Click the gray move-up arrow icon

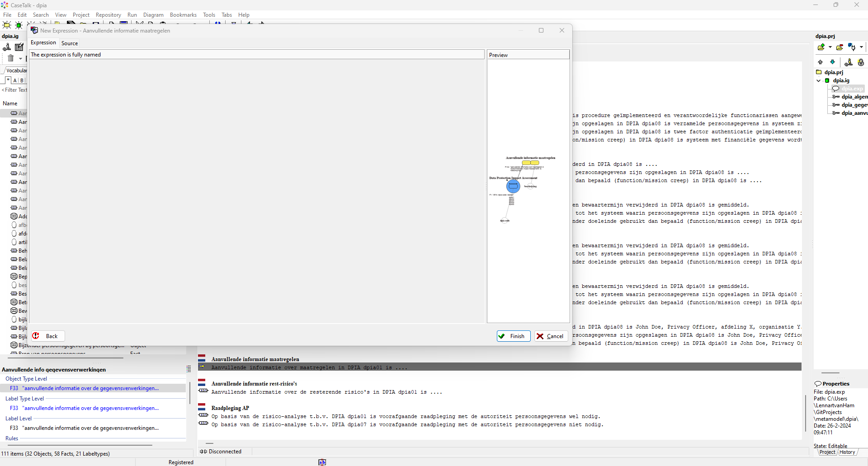[821, 62]
